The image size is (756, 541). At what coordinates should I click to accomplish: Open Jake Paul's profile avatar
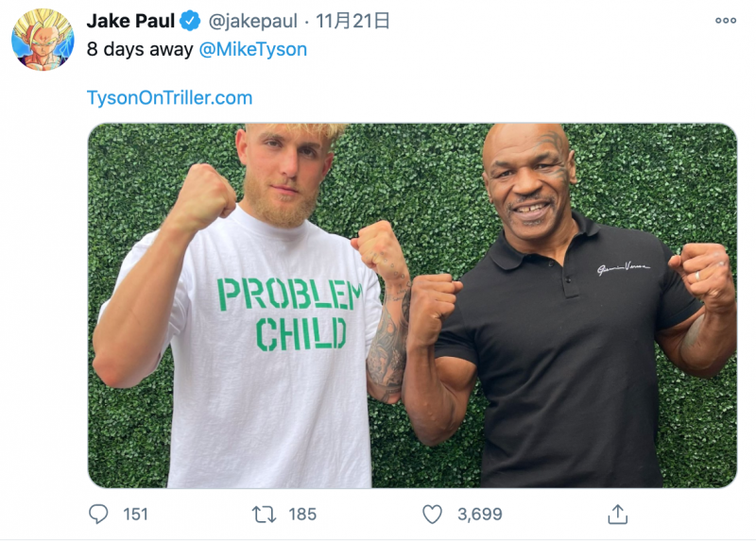[43, 39]
